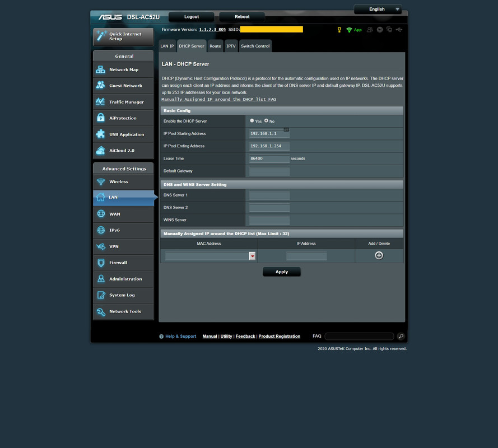
Task: Open firmware version 1.1.2.3_805 link
Action: click(212, 30)
